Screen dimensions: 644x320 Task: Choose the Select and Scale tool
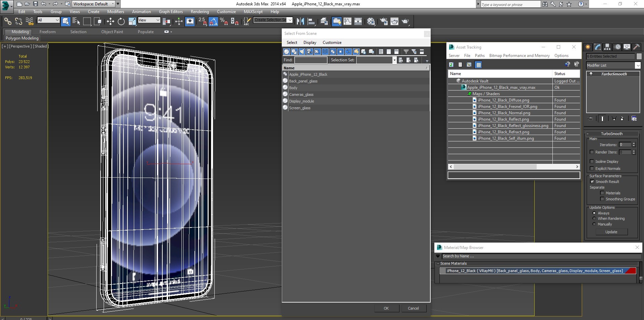[x=132, y=21]
